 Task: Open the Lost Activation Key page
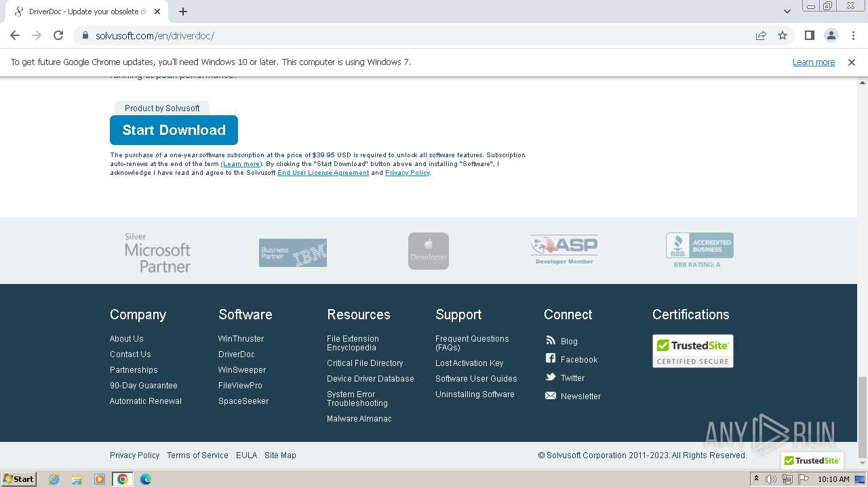tap(469, 363)
